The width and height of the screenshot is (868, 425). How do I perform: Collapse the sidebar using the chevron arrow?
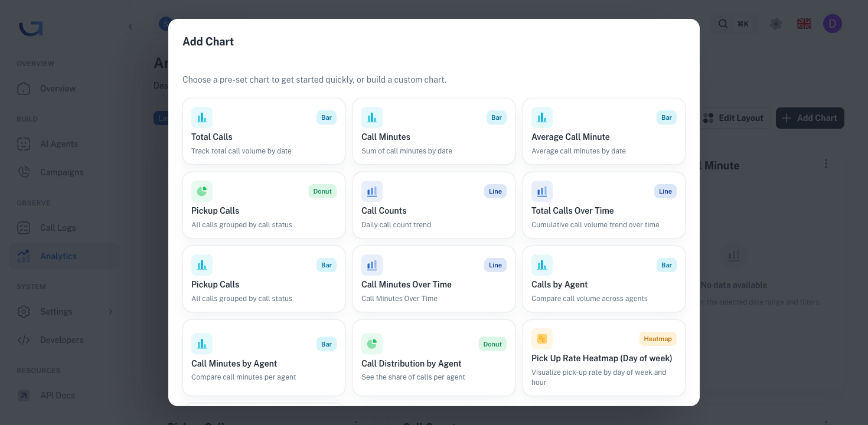(130, 27)
